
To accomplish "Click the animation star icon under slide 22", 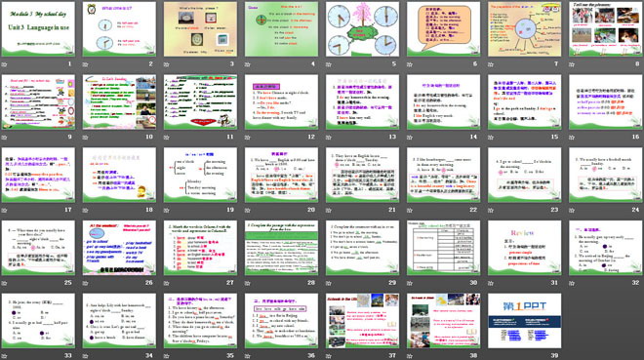I will pos(410,210).
